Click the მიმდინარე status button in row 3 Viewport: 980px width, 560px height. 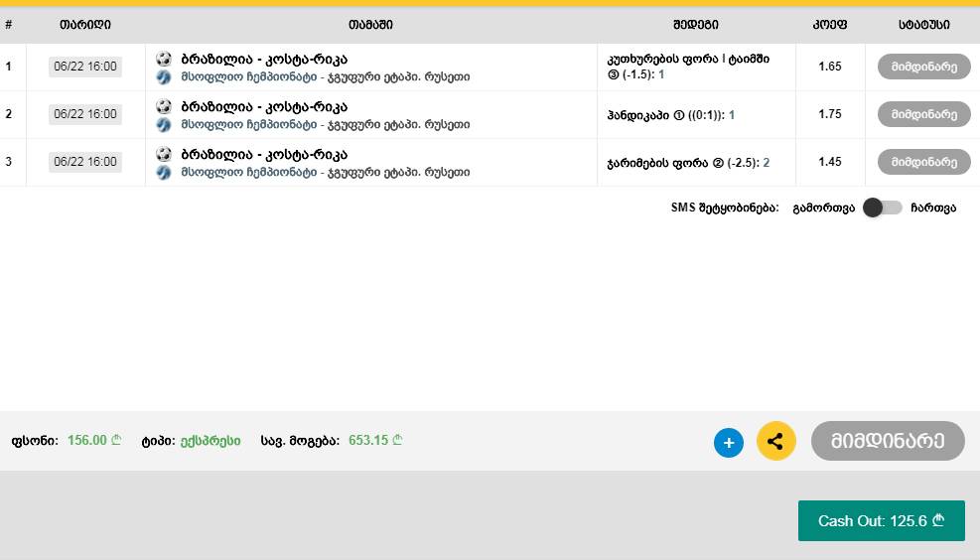(x=923, y=161)
